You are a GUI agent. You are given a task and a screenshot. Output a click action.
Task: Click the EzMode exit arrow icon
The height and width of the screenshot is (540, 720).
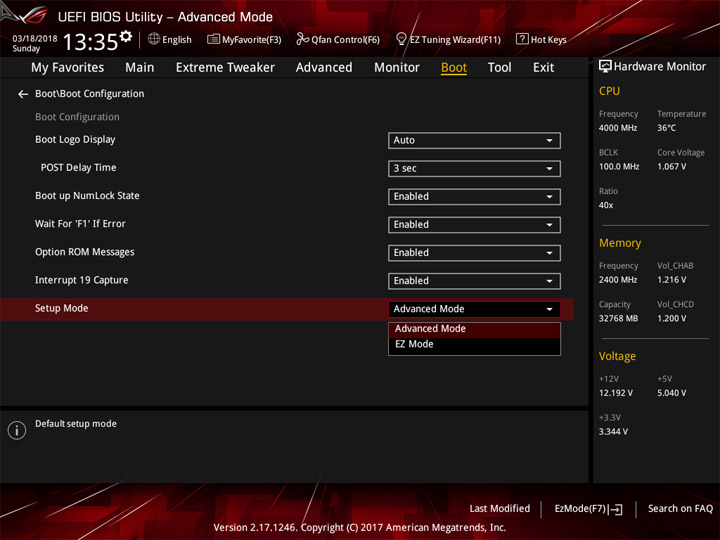(x=616, y=509)
